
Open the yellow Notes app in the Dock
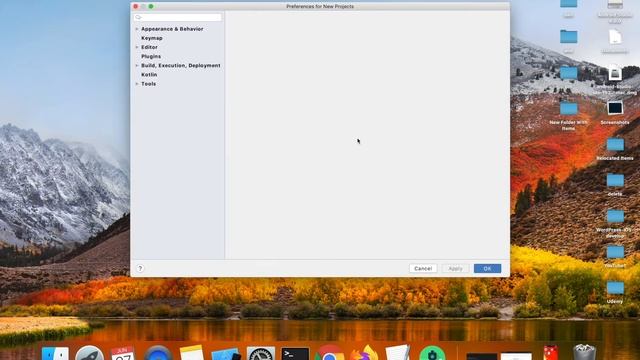click(x=191, y=353)
